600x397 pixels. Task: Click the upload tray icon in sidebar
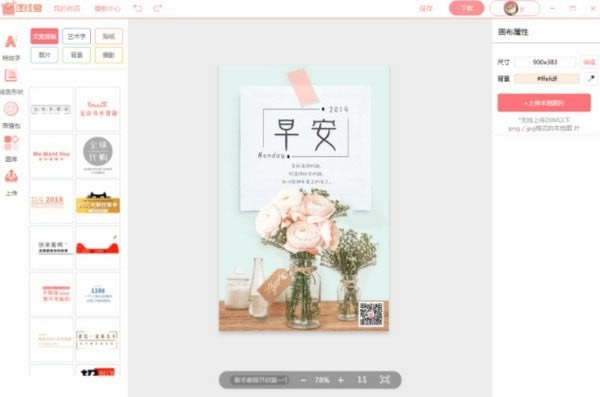11,176
